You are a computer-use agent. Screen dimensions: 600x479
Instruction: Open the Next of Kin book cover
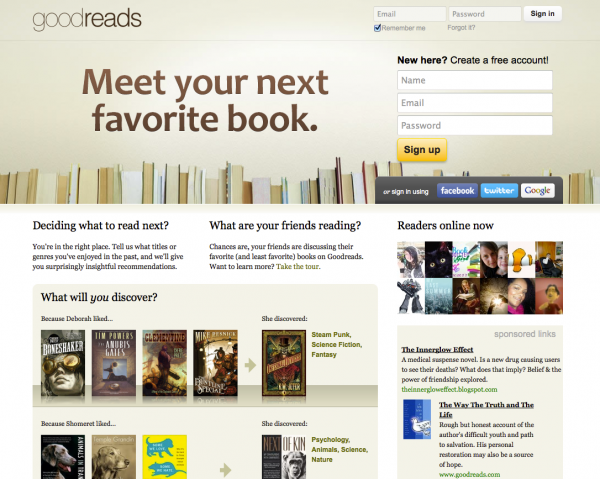pyautogui.click(x=284, y=457)
